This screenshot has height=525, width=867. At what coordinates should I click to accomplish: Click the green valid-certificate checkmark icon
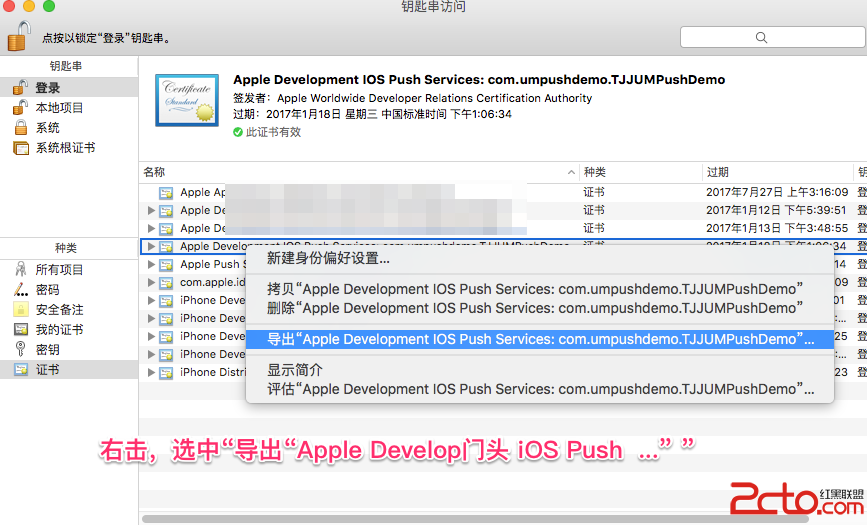pyautogui.click(x=238, y=132)
